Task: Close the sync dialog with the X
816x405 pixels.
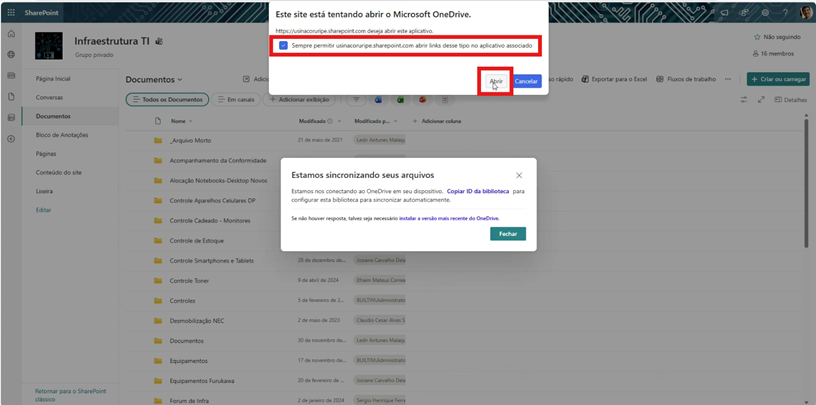Action: point(519,175)
